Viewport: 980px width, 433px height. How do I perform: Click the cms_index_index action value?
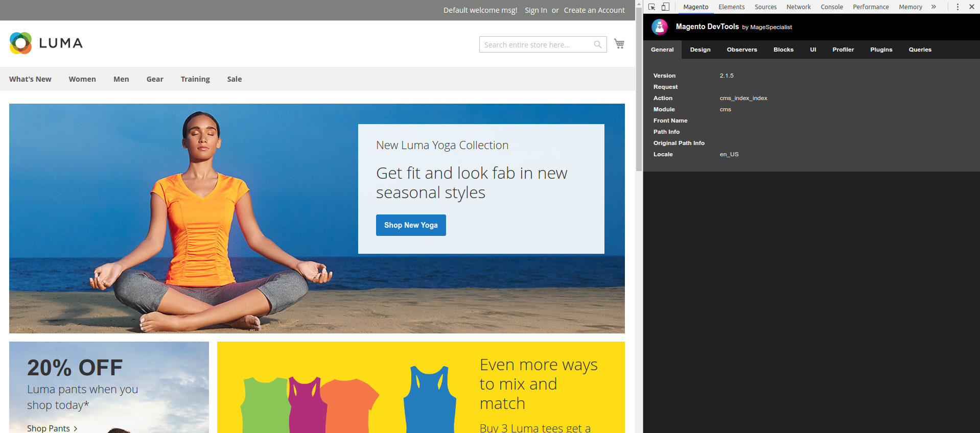point(743,98)
